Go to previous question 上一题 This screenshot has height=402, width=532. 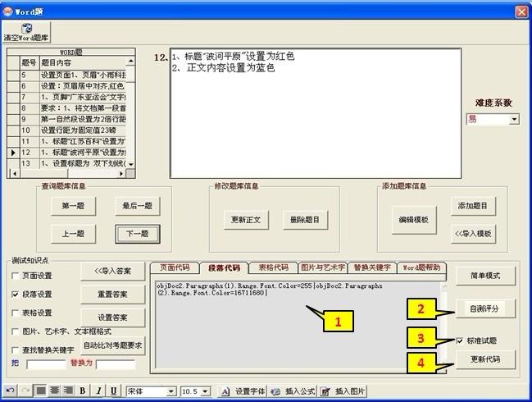[x=73, y=234]
